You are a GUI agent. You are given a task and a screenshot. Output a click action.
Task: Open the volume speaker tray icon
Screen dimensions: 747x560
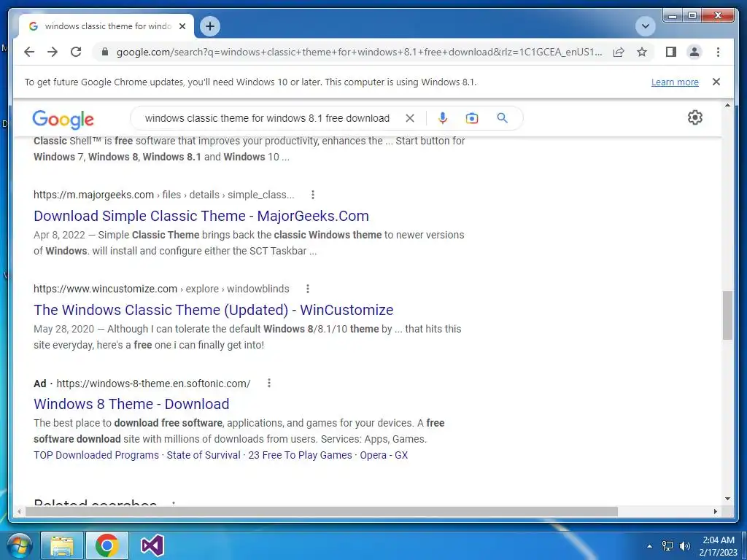685,546
